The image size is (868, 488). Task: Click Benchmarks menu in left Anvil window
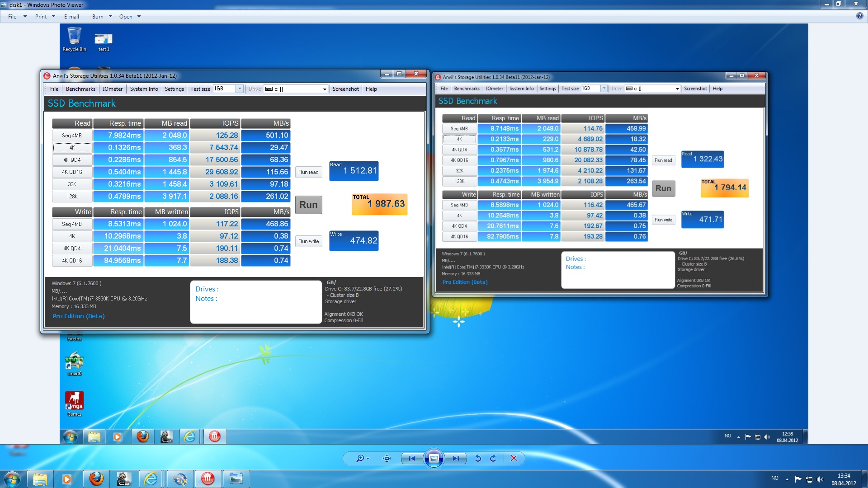tap(80, 89)
